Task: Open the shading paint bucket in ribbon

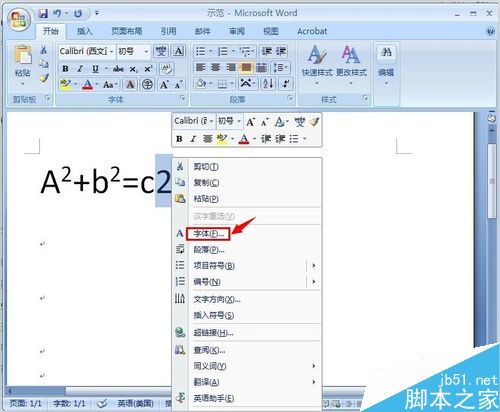Action: [201, 83]
